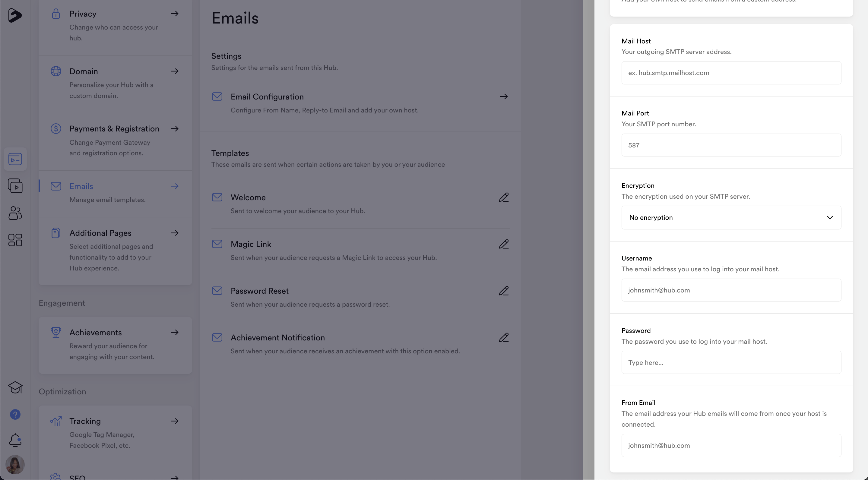The width and height of the screenshot is (868, 480).
Task: Select Additional Pages menu item
Action: [x=100, y=233]
